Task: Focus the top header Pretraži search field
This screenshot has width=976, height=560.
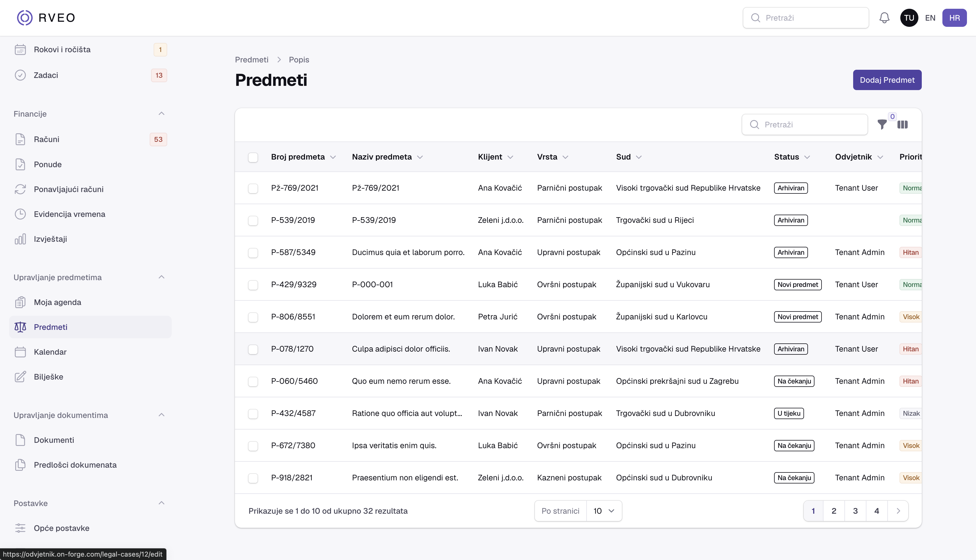Action: [x=806, y=18]
